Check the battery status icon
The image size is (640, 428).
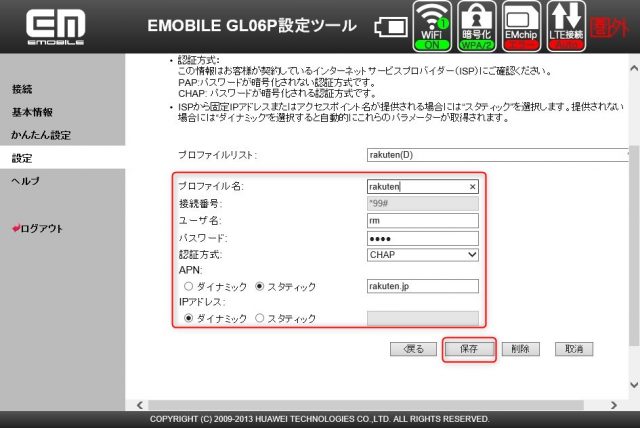[x=391, y=27]
